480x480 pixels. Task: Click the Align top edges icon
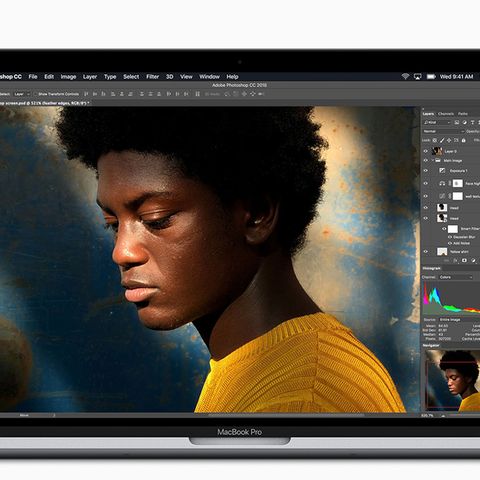click(86, 94)
